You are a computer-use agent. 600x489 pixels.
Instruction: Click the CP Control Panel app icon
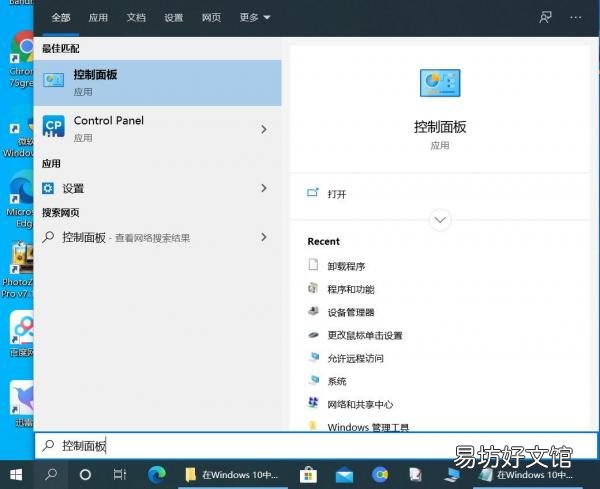click(54, 126)
